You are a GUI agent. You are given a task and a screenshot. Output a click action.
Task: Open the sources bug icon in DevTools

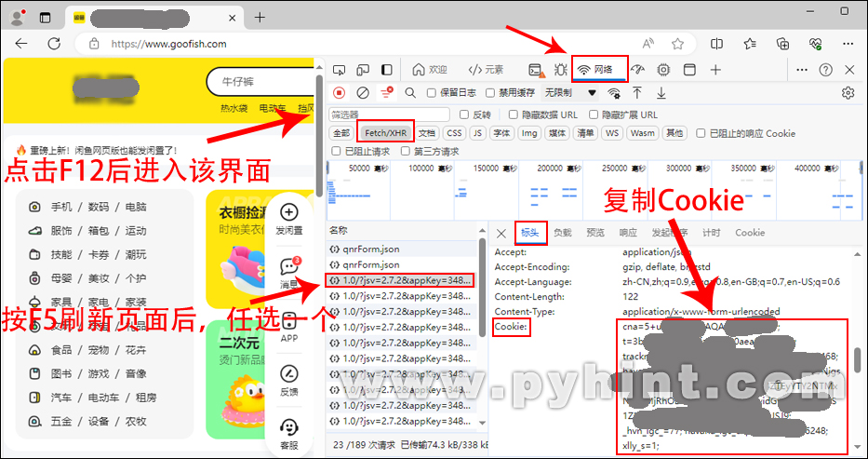[x=561, y=70]
